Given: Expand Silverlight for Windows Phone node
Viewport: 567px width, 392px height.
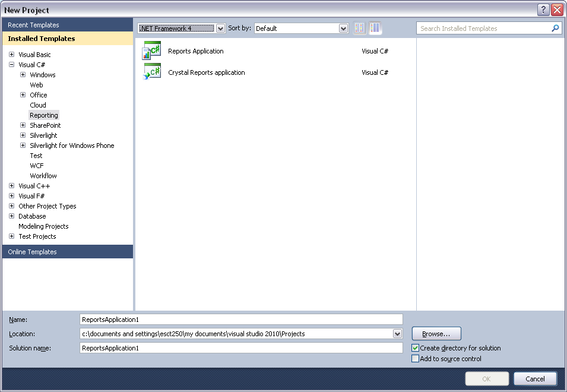Looking at the screenshot, I should click(23, 146).
